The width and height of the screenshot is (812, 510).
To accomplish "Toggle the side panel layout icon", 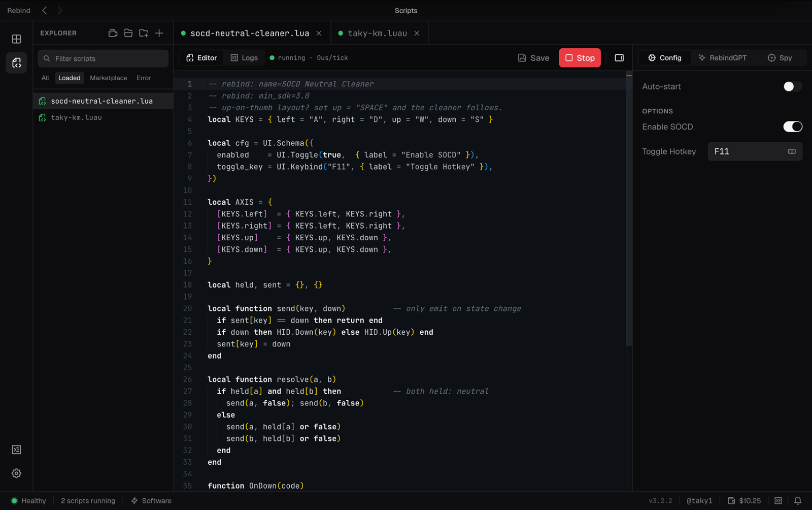I will click(x=619, y=58).
